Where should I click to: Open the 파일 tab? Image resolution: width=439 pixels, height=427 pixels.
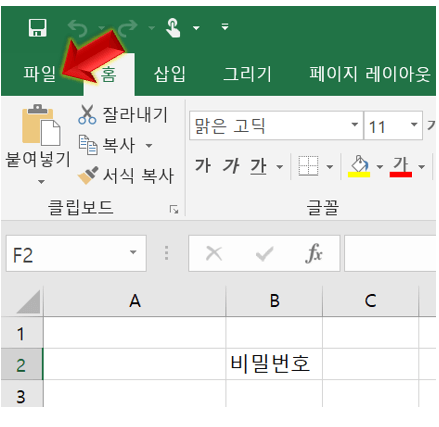(x=39, y=74)
